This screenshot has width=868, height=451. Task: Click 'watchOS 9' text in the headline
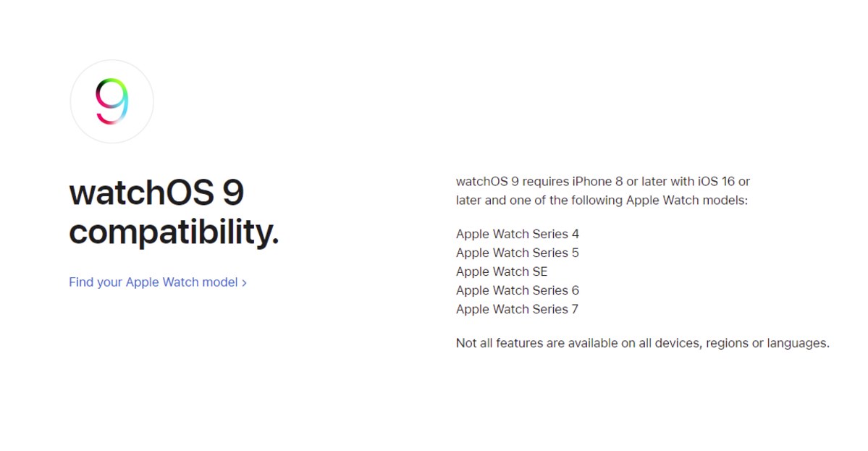156,193
